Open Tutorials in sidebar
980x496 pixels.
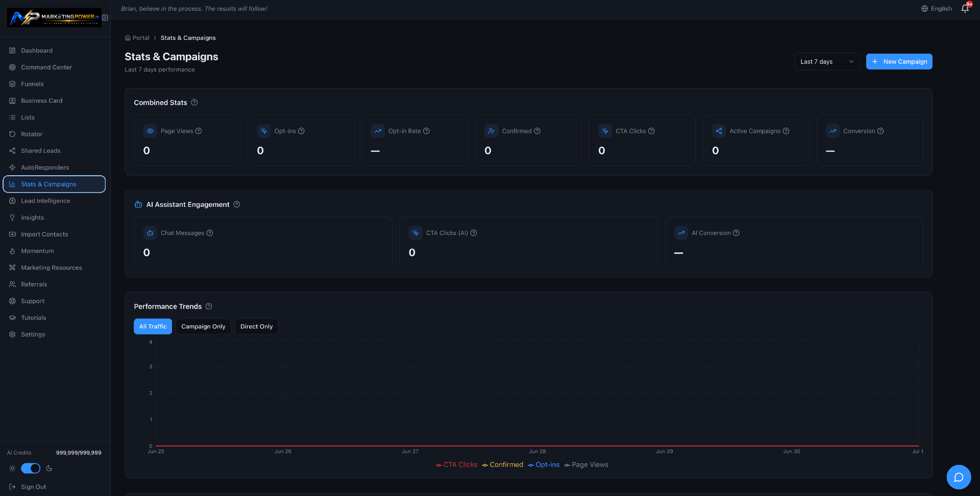pos(54,318)
